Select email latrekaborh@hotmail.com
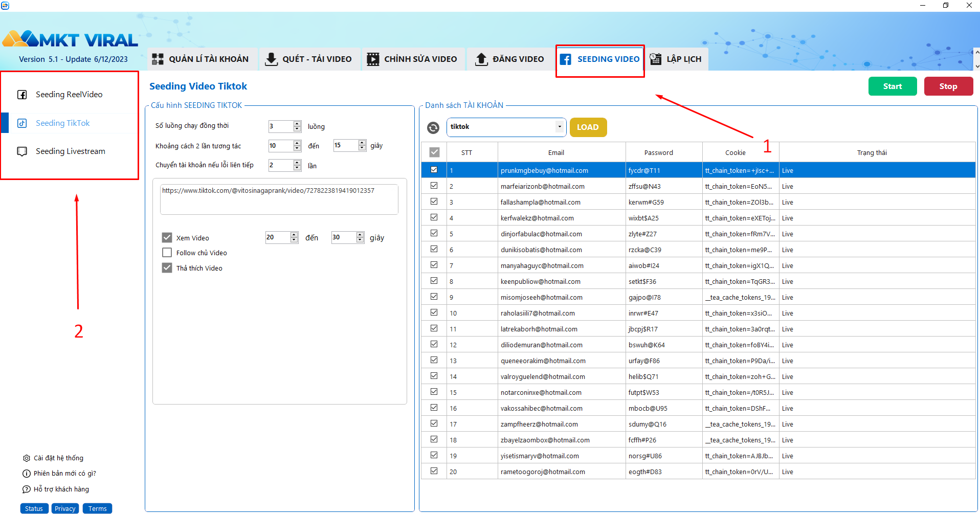 (562, 329)
